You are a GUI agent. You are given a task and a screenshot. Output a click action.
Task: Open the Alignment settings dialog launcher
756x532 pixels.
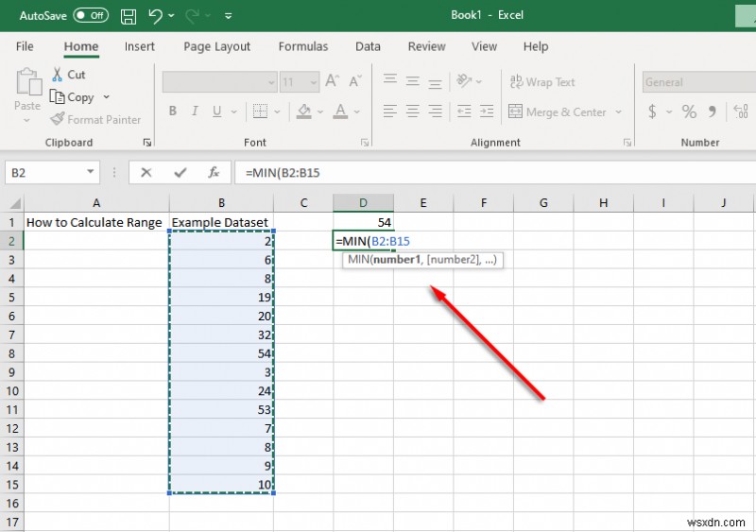(x=627, y=143)
